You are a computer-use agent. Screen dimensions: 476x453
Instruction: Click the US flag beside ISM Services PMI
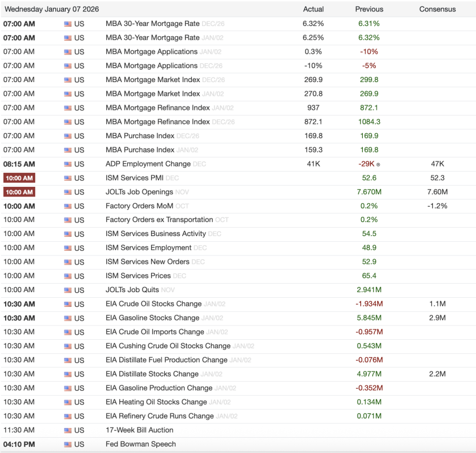tap(68, 178)
